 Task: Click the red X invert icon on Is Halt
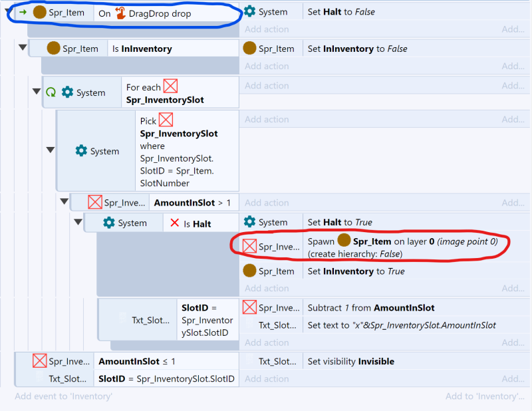click(175, 223)
